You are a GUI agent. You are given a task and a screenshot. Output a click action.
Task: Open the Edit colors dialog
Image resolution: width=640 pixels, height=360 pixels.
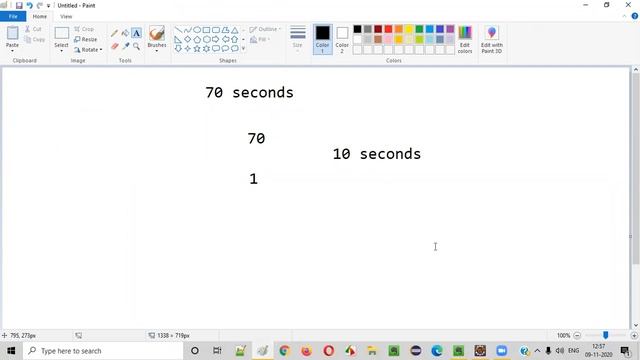click(465, 40)
